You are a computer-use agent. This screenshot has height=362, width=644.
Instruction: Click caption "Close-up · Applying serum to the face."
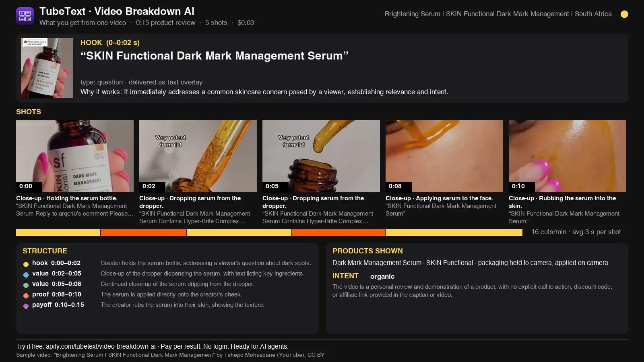(x=439, y=198)
